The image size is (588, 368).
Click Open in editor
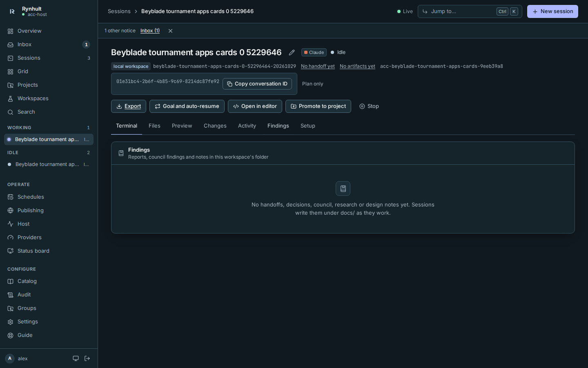tap(255, 106)
